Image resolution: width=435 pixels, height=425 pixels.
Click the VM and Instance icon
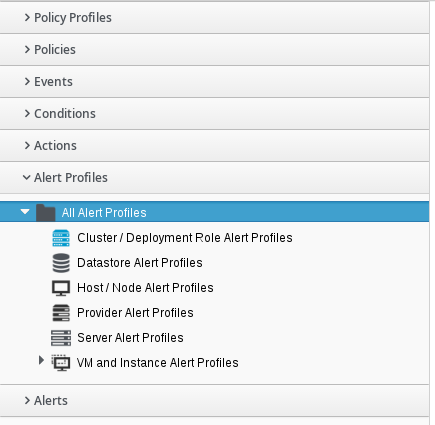pyautogui.click(x=61, y=363)
